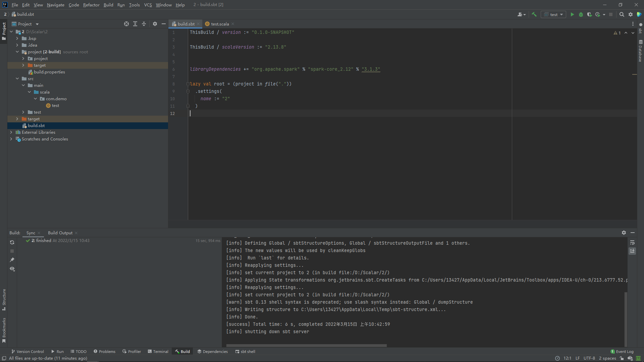Click Collapse All icon in Project panel
The image size is (644, 362).
(x=144, y=24)
